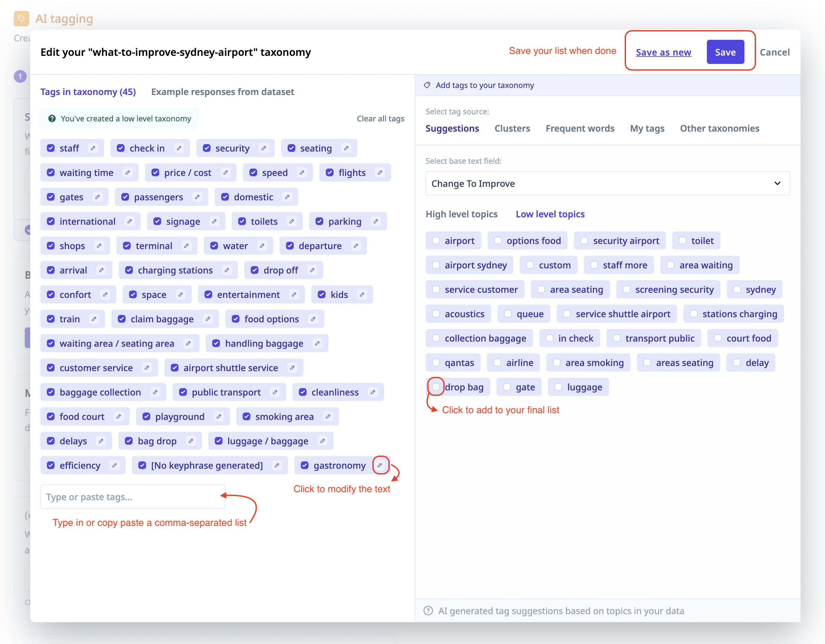Select 'High level topics' view
This screenshot has width=825, height=644.
pyautogui.click(x=461, y=214)
